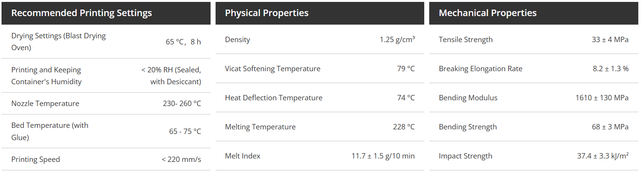Screen dimensions: 644x178
Task: Select the Vicat Softening Temperature label
Action: [273, 69]
